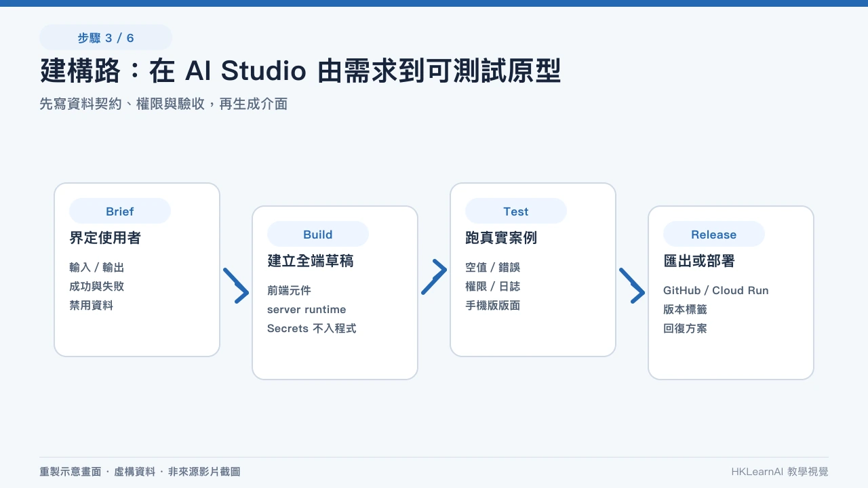The height and width of the screenshot is (488, 868).
Task: Click the subtitle 先寫資料契約、權限與驗收，再生成介面
Action: [163, 104]
